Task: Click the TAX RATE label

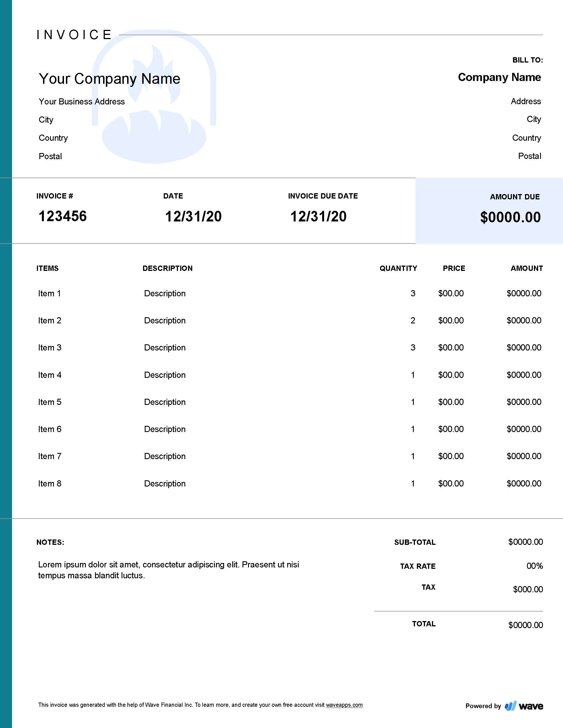Action: coord(418,566)
